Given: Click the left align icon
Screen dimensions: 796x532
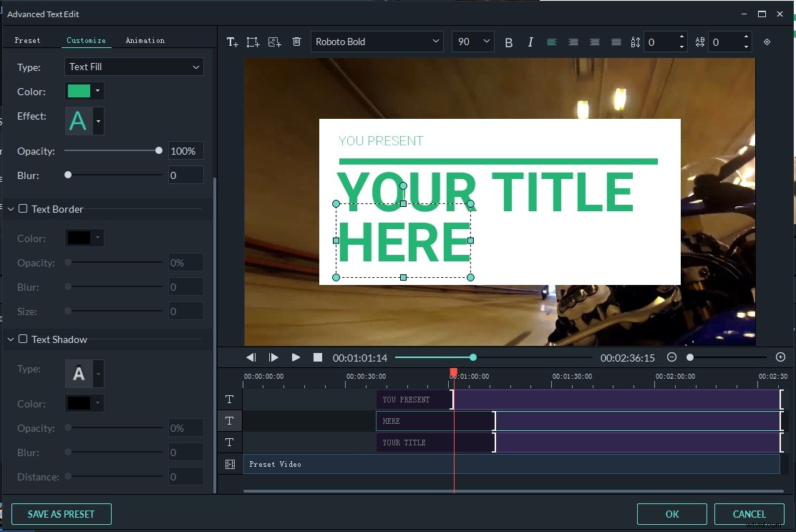Looking at the screenshot, I should point(551,42).
